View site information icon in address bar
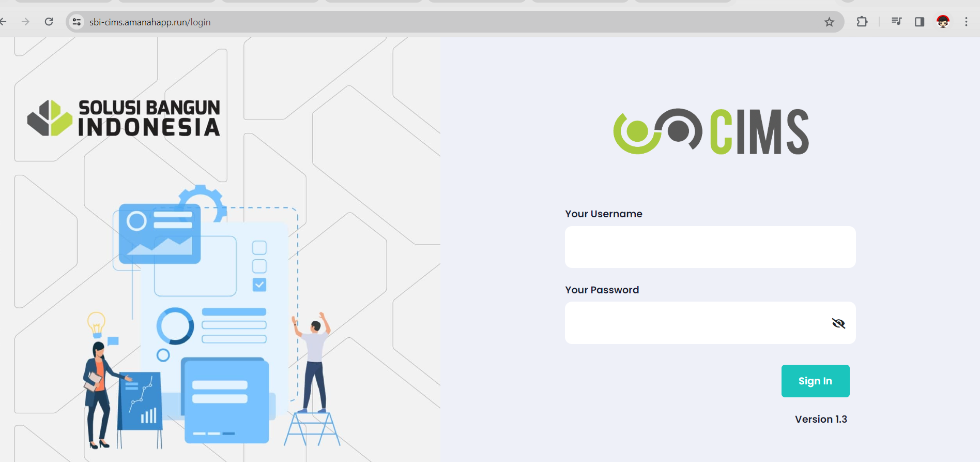This screenshot has height=462, width=980. click(x=77, y=22)
